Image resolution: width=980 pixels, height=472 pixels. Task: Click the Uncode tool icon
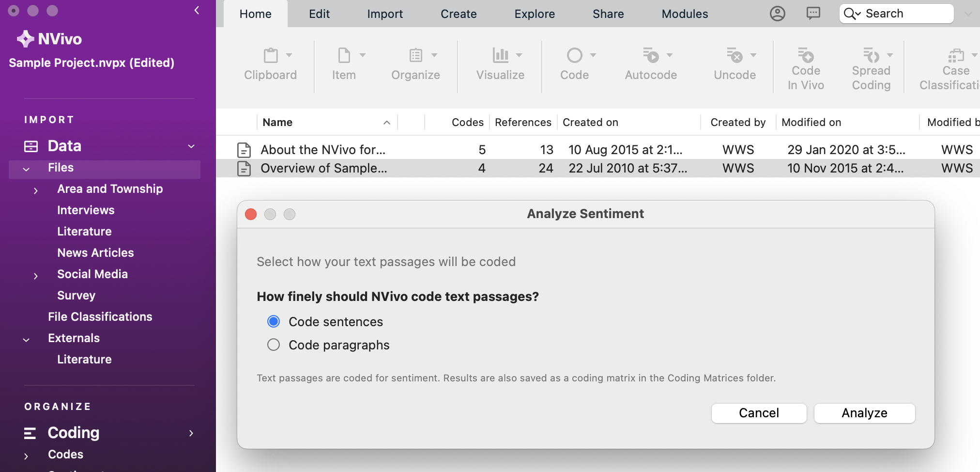(735, 56)
